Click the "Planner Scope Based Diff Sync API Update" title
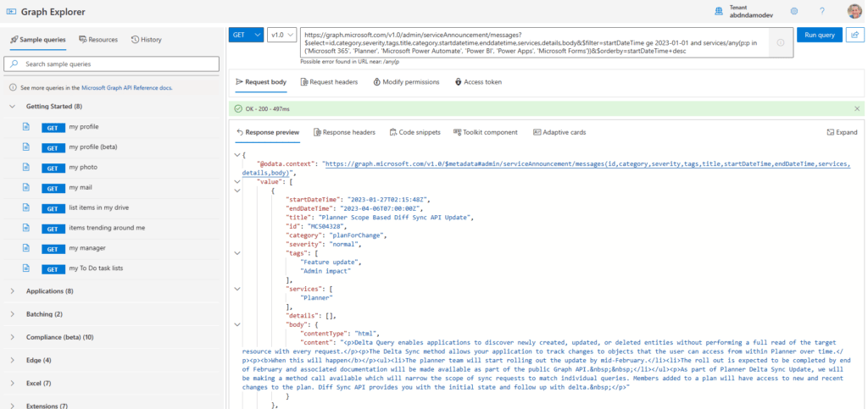 coord(393,218)
